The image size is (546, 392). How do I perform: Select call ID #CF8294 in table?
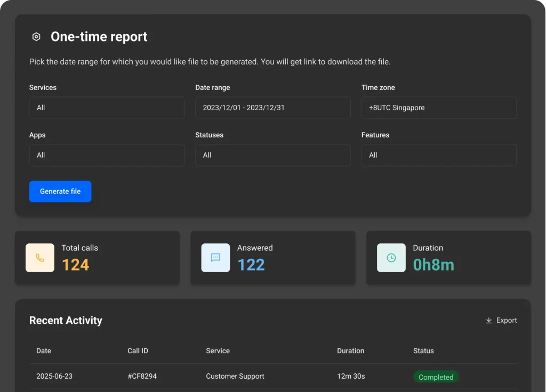[142, 376]
